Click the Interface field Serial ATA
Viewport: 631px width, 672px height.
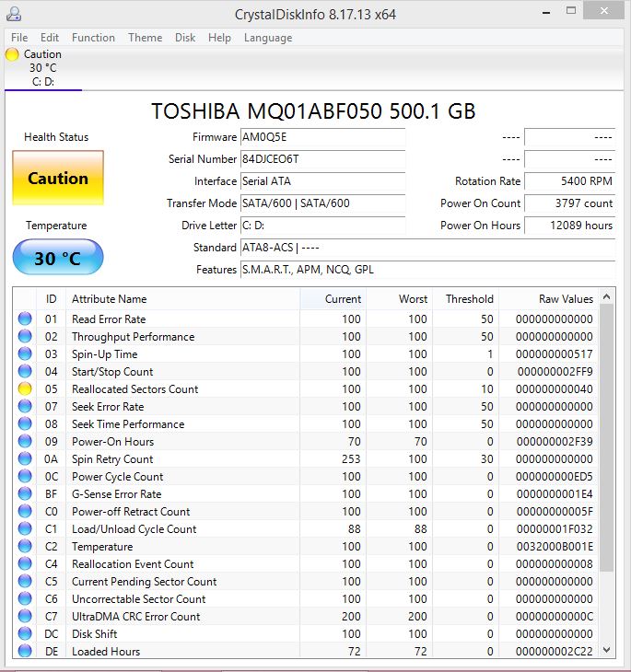click(x=322, y=181)
